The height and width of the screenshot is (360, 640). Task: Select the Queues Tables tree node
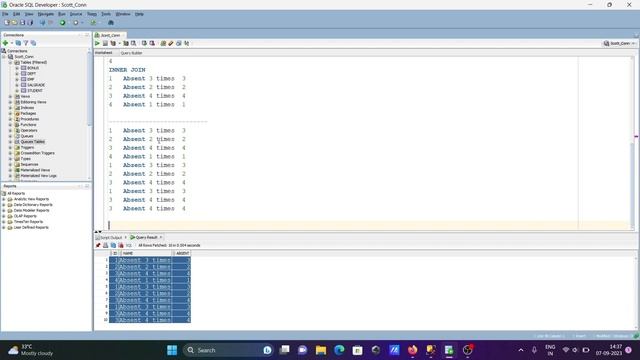[x=32, y=142]
